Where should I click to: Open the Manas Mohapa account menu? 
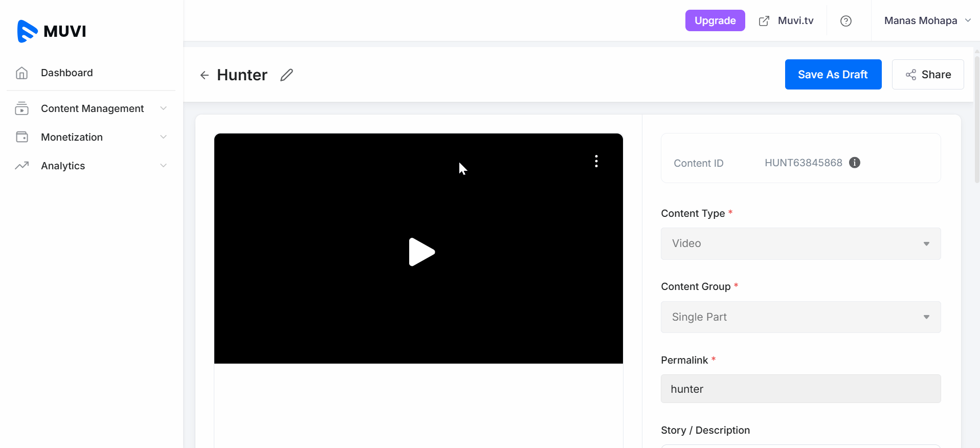point(927,21)
